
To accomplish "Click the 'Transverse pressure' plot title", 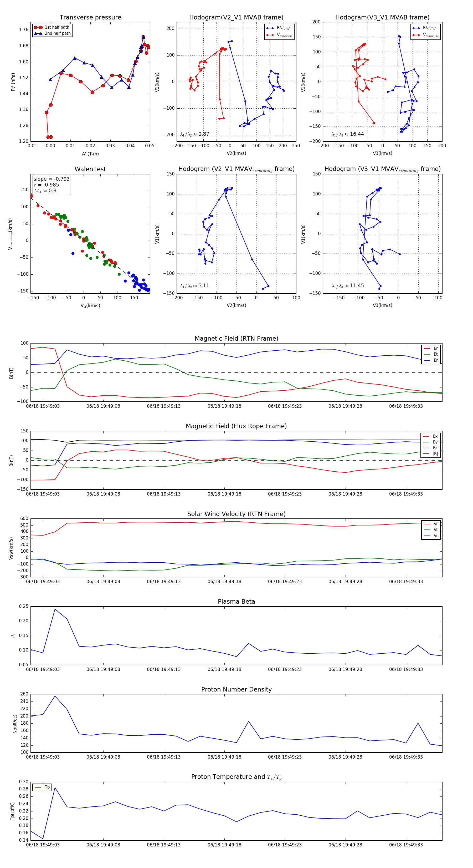I will point(90,17).
